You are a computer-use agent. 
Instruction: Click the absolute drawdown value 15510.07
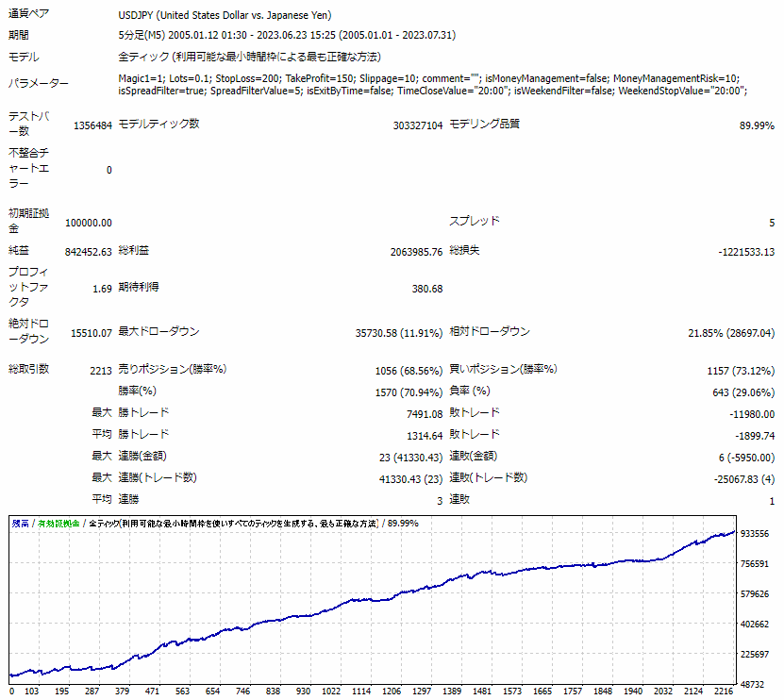tap(92, 333)
